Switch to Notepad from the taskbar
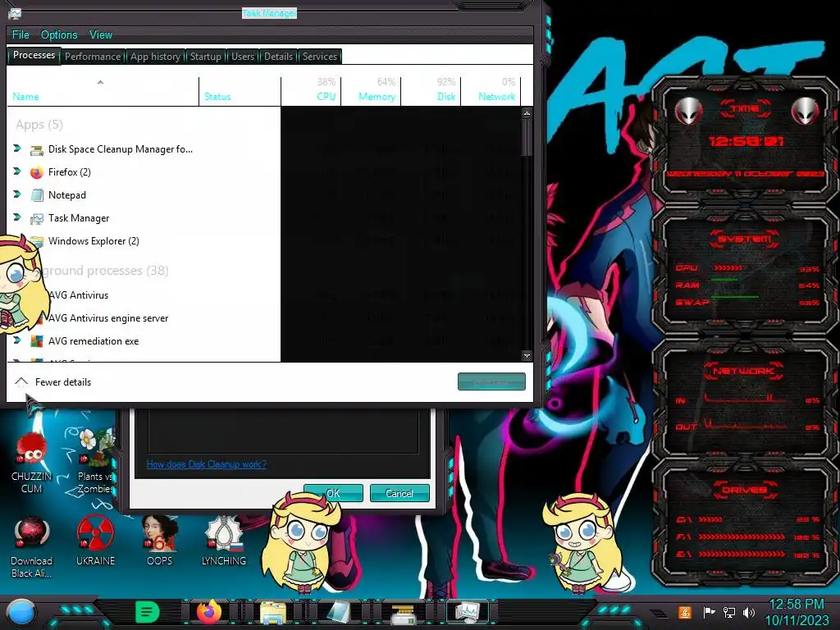The height and width of the screenshot is (630, 840). (339, 612)
